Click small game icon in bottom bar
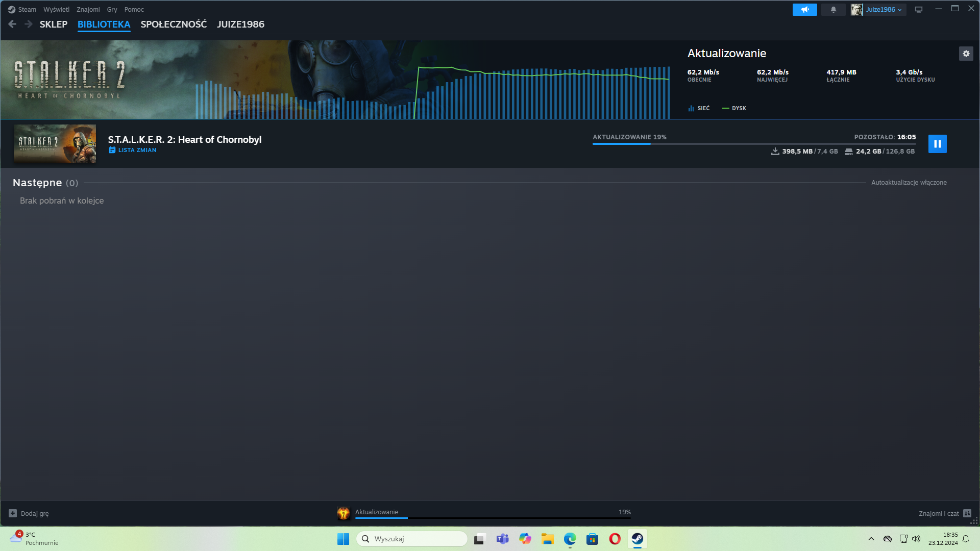 point(344,513)
